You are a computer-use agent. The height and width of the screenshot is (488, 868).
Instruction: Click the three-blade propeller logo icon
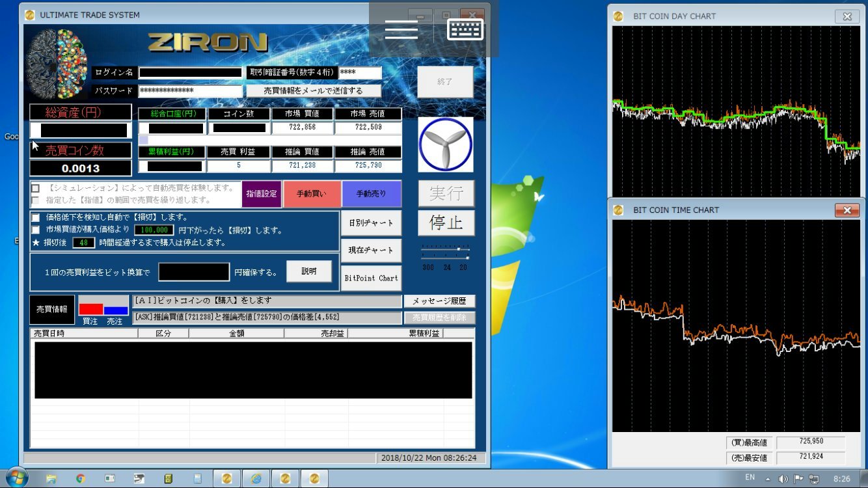pos(445,144)
